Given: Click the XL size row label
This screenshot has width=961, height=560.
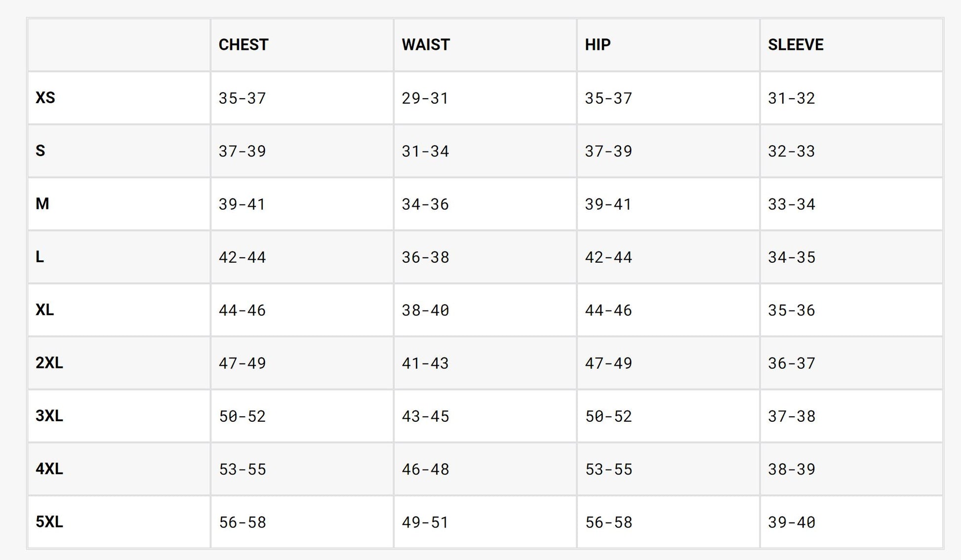Looking at the screenshot, I should (45, 310).
